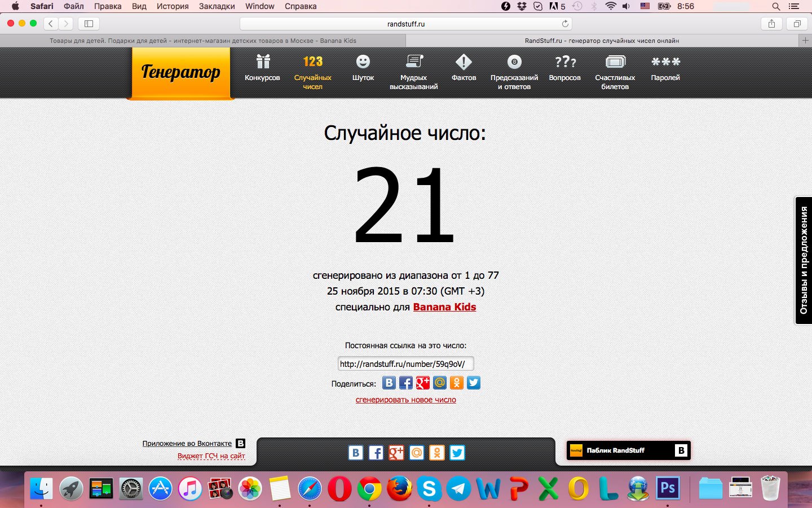Follow the Banana Kids link
Viewport: 812px width, 508px height.
coord(444,307)
